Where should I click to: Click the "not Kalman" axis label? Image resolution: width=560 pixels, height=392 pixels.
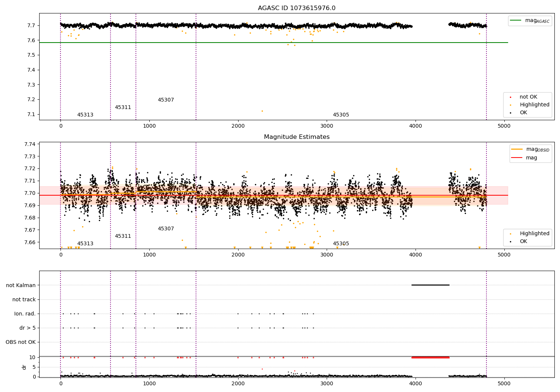(x=21, y=285)
